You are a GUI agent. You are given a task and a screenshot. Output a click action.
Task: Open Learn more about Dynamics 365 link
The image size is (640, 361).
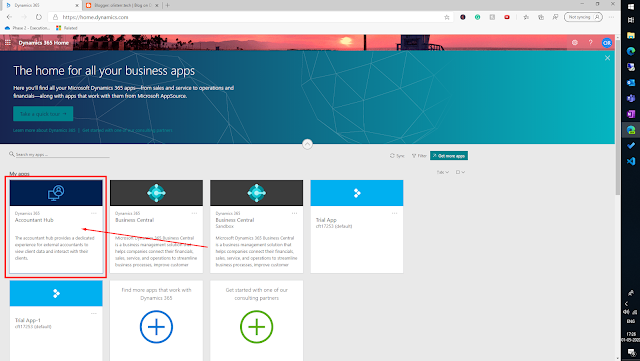point(44,130)
